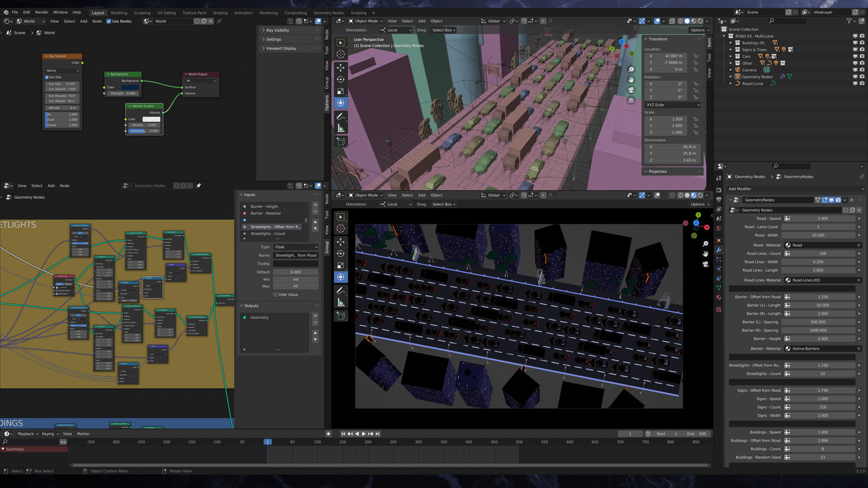Image resolution: width=868 pixels, height=488 pixels.
Task: Expand the Buildings (R) collection
Action: point(730,43)
